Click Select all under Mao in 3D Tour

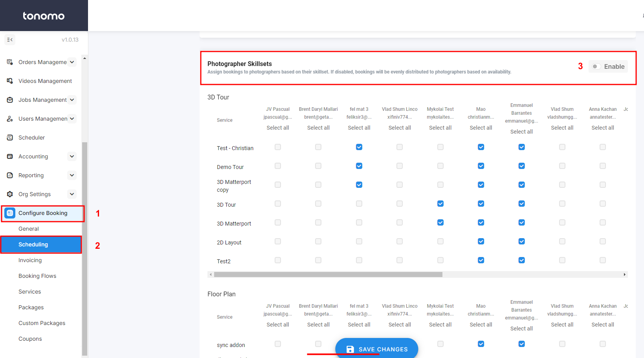pos(481,128)
